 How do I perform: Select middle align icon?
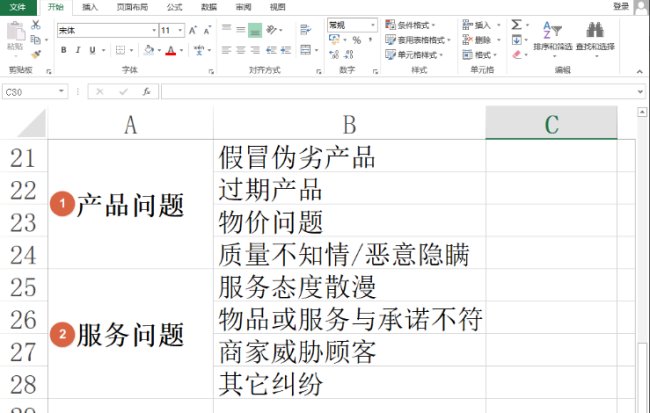tap(241, 29)
